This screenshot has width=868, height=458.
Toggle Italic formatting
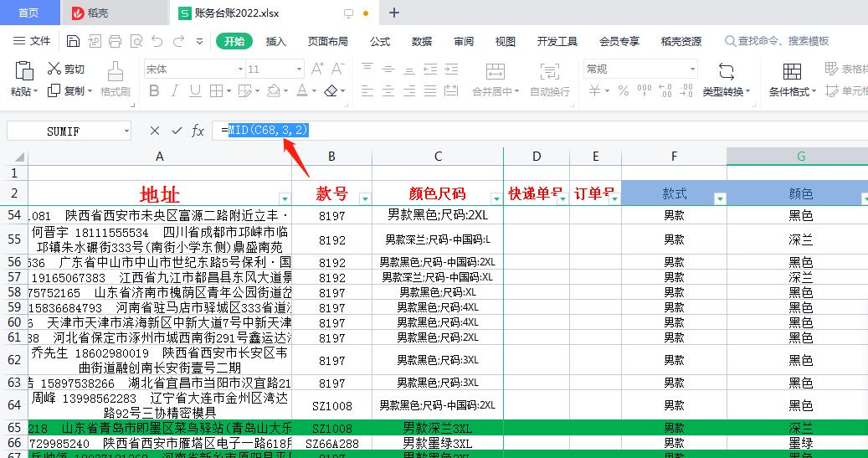point(174,90)
